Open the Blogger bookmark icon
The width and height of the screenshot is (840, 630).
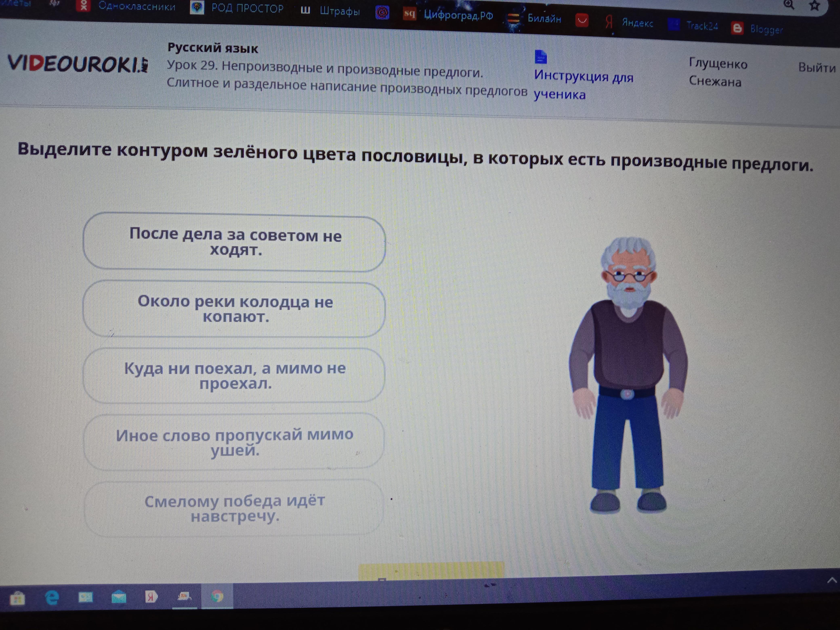pos(737,28)
